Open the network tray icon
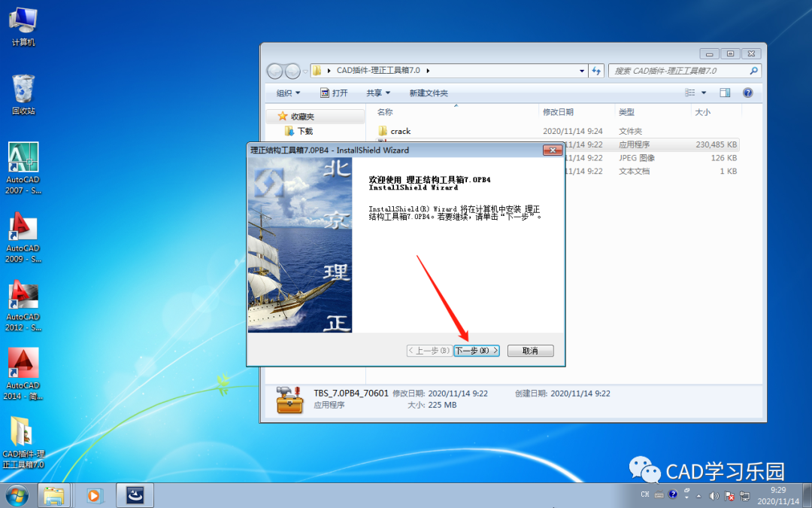 click(744, 495)
